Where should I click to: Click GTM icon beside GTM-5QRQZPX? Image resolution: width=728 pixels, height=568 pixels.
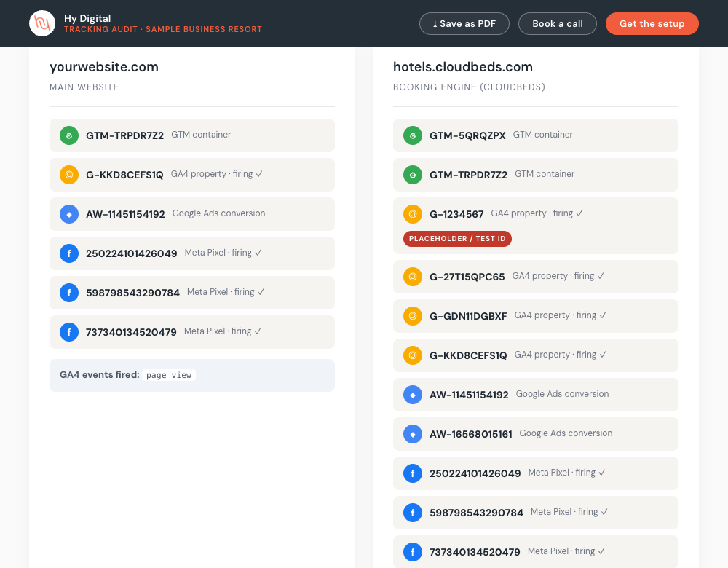tap(413, 135)
